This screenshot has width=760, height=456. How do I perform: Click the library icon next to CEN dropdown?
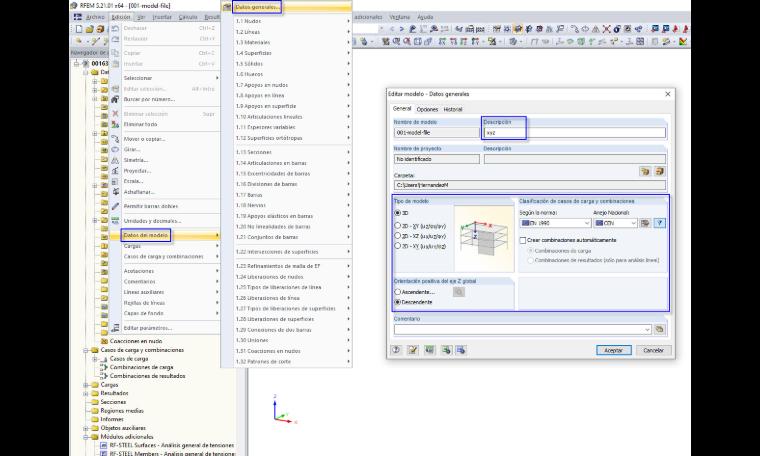(x=645, y=223)
